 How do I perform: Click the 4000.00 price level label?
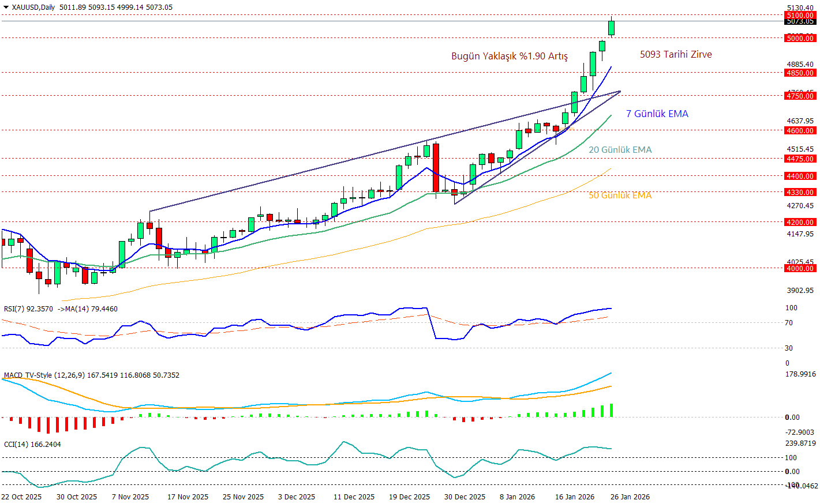pos(800,268)
